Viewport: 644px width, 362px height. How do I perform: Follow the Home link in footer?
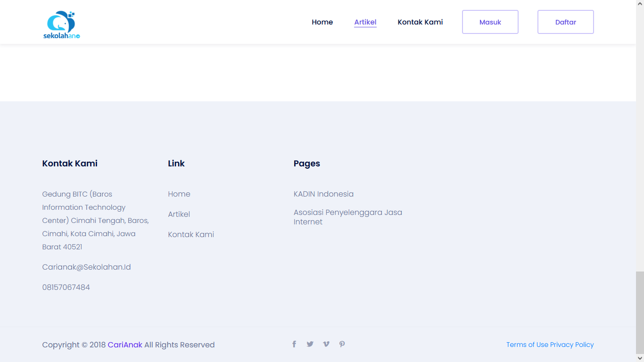(x=179, y=194)
